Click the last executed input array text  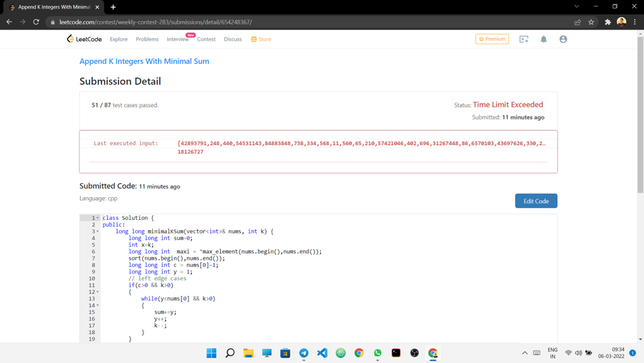[x=361, y=143]
